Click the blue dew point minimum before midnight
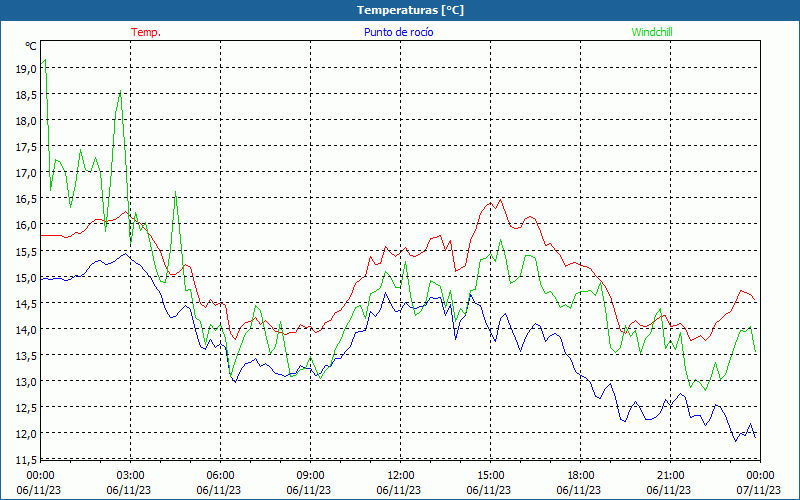 coord(736,441)
